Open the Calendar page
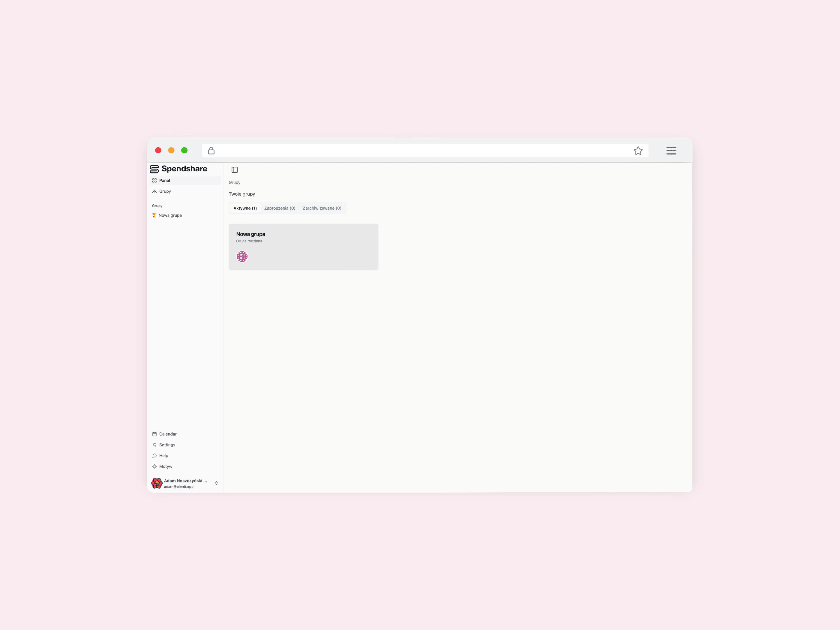 tap(185, 434)
